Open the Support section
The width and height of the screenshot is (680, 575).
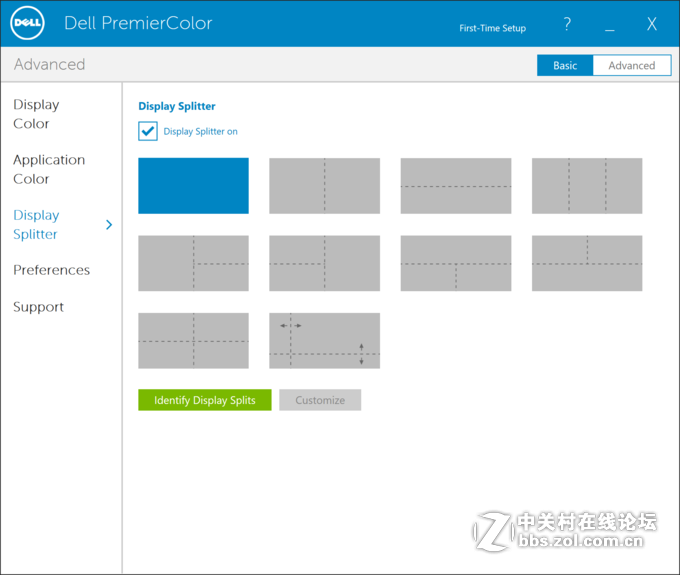click(x=39, y=307)
